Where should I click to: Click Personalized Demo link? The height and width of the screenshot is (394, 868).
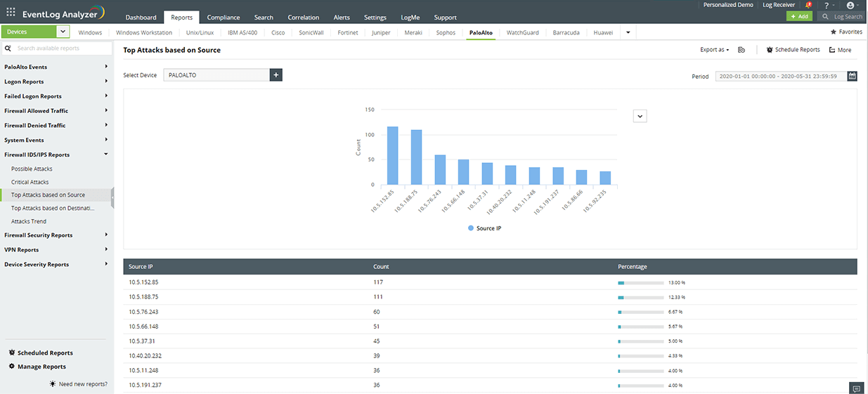coord(728,5)
